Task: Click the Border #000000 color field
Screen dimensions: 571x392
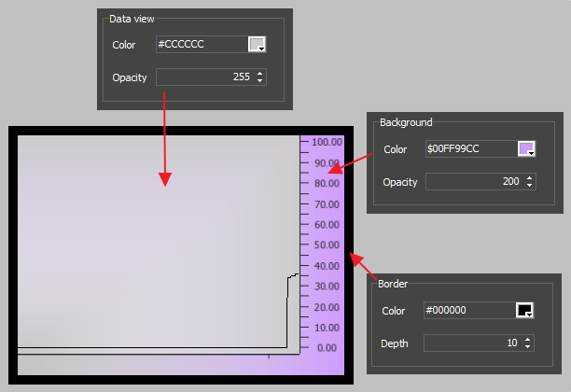Action: click(468, 311)
